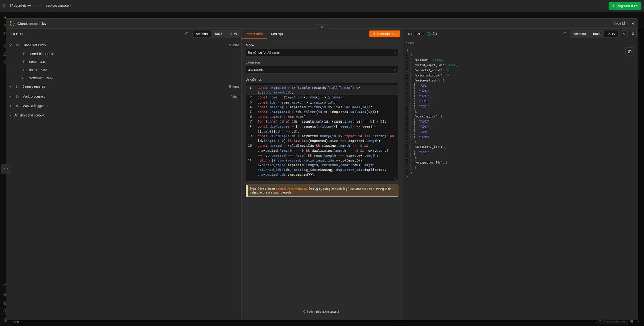Image resolution: width=644 pixels, height=326 pixels.
Task: Click the executions usage progress bar
Action: point(35,6)
